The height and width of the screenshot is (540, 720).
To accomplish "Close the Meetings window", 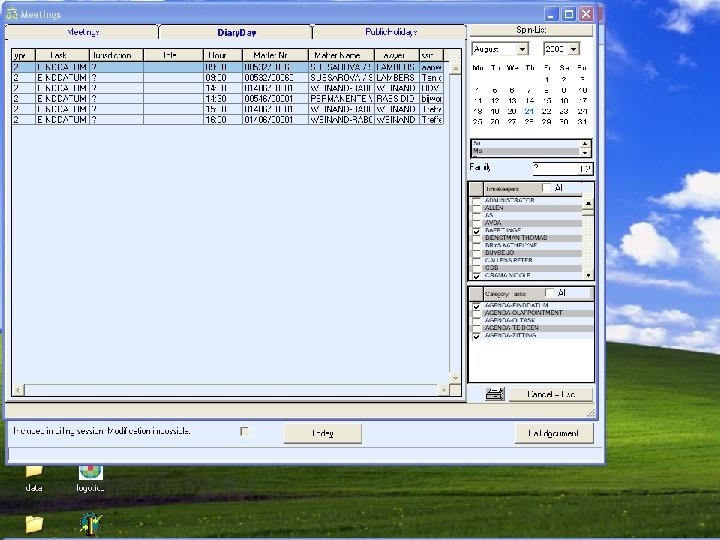I will [586, 14].
